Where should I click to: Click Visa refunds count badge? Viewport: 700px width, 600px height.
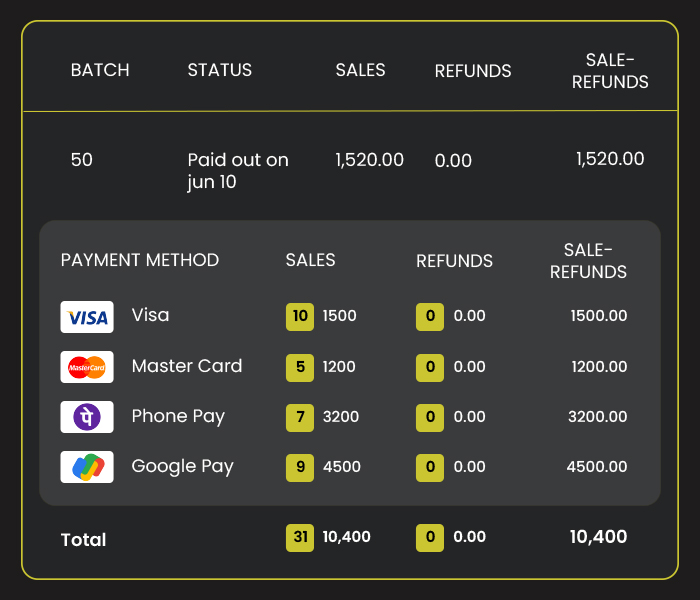coord(430,316)
